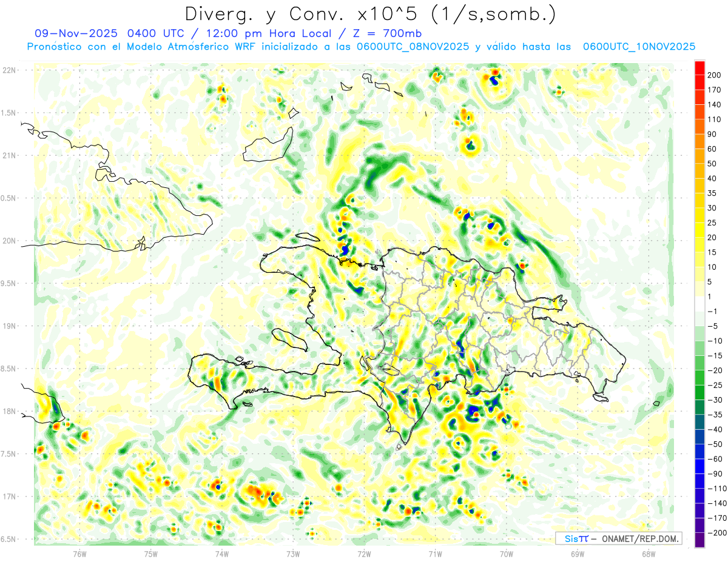Click the positive 35 color scale value

(712, 193)
